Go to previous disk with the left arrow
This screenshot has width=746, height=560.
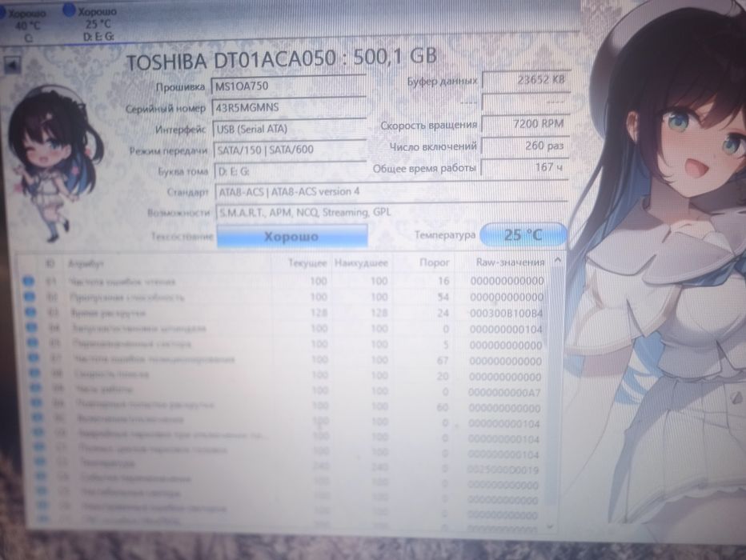[12, 65]
